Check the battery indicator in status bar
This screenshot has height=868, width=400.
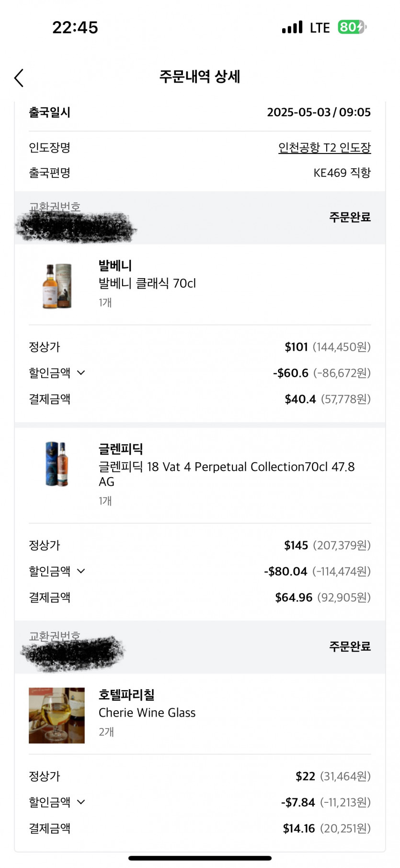(352, 27)
